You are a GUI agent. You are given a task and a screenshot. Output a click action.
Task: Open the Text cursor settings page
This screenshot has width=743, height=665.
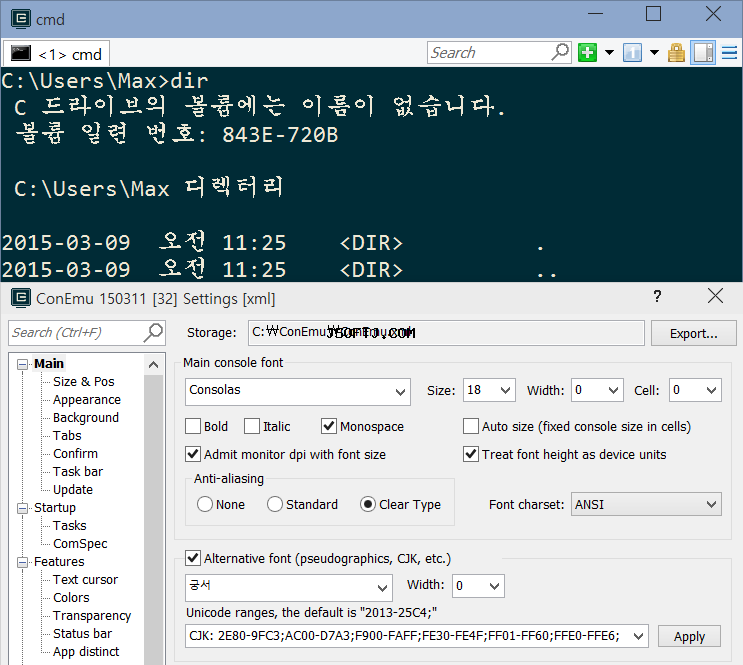pyautogui.click(x=85, y=580)
